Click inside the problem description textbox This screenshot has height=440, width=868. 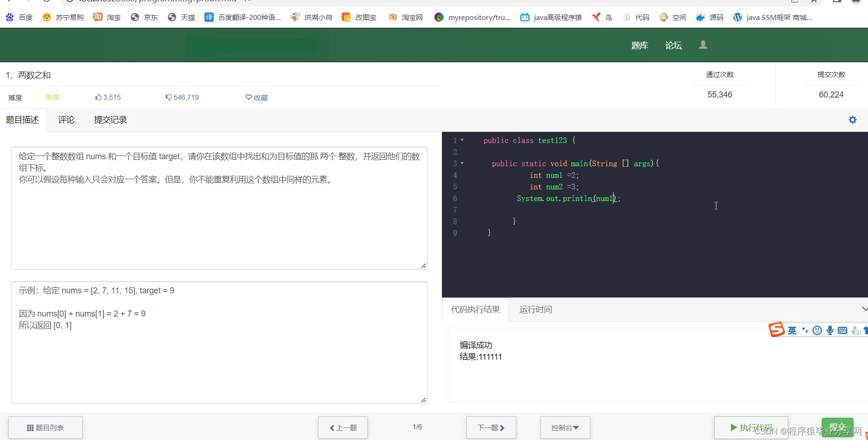(219, 208)
